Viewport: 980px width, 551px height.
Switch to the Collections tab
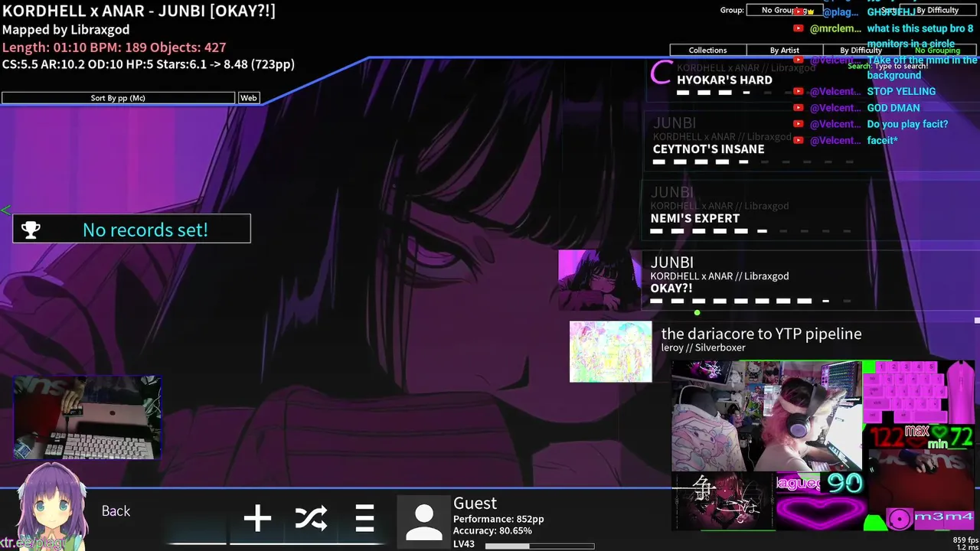point(707,51)
